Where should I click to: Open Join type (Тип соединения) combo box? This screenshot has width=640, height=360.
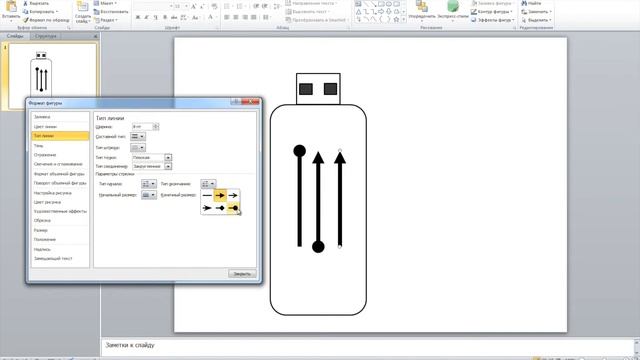point(152,167)
